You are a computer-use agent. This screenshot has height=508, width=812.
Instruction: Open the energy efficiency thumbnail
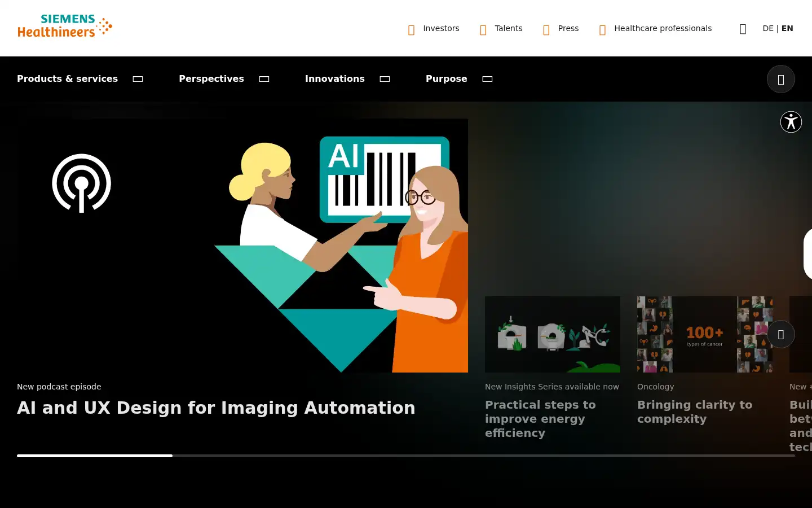click(553, 334)
